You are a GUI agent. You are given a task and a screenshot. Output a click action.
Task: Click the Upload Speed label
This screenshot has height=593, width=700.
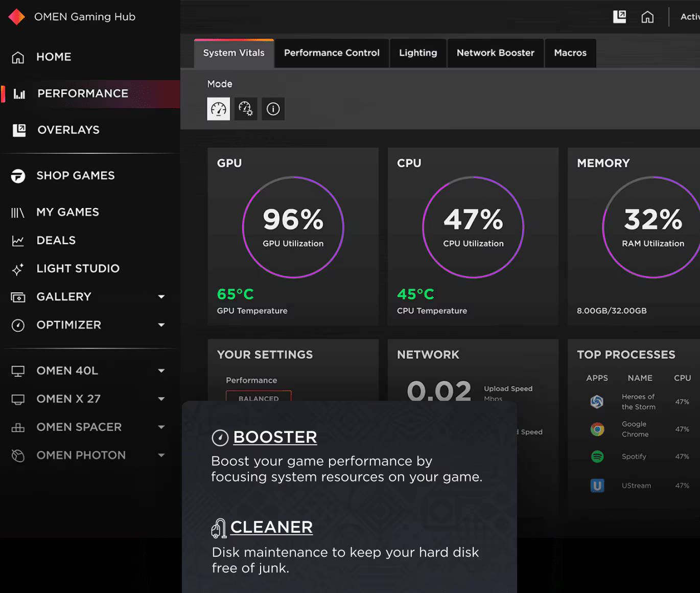pos(508,389)
